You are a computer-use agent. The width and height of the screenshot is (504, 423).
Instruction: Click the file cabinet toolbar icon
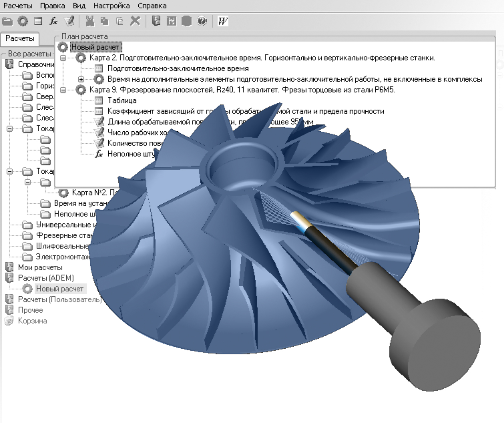coord(156,21)
